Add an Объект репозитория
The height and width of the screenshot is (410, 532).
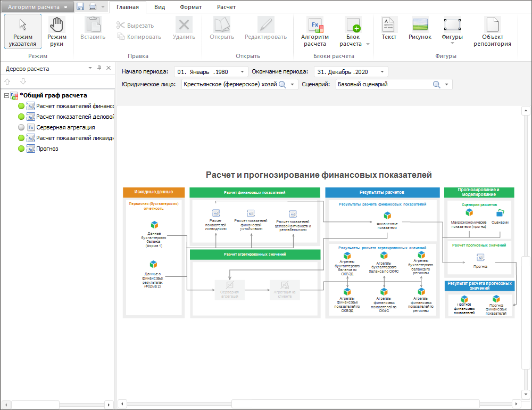coord(492,32)
